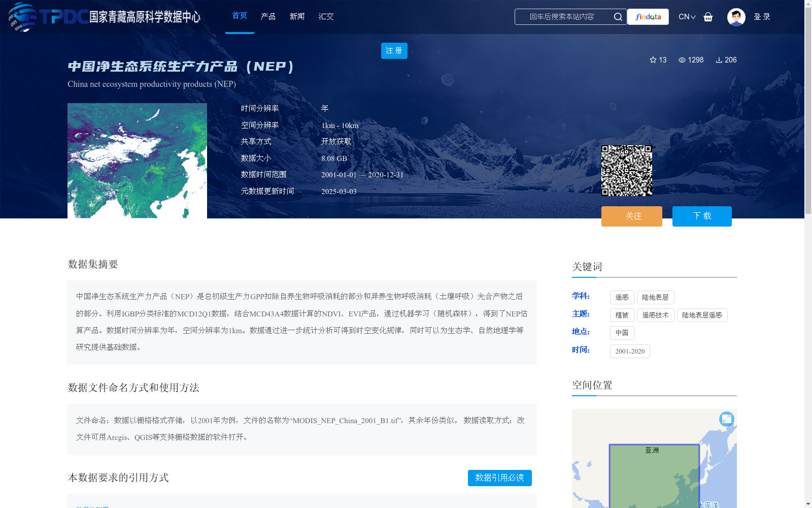Select the 陆地表层 keyword tag

click(655, 298)
